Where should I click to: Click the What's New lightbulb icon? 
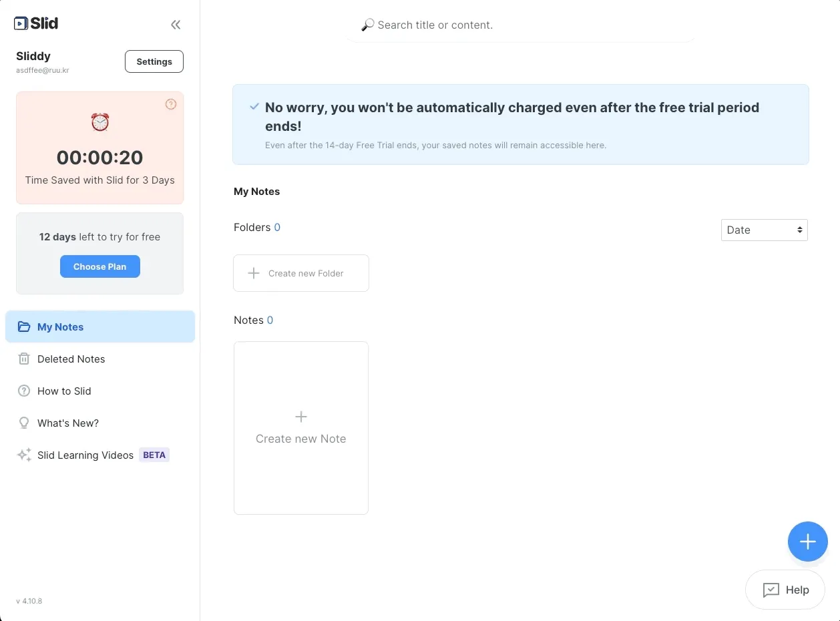click(x=24, y=423)
